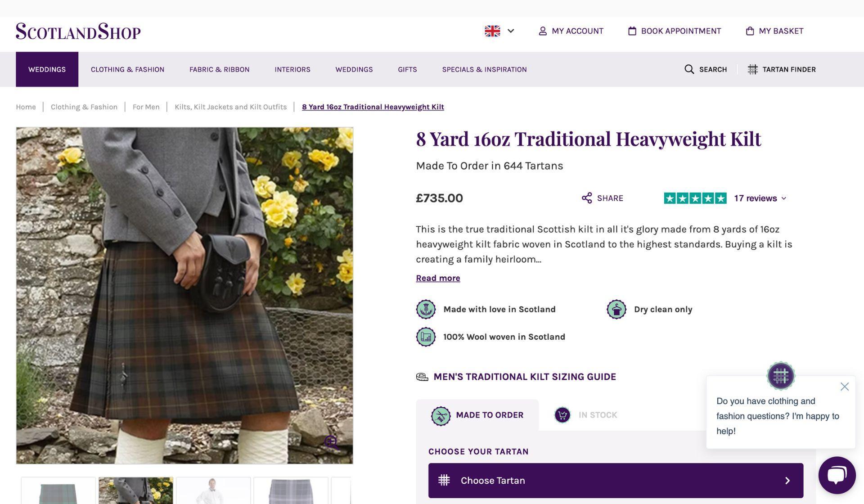The image size is (864, 504).
Task: Open Men's Traditional Kilt Sizing Guide
Action: 524,377
